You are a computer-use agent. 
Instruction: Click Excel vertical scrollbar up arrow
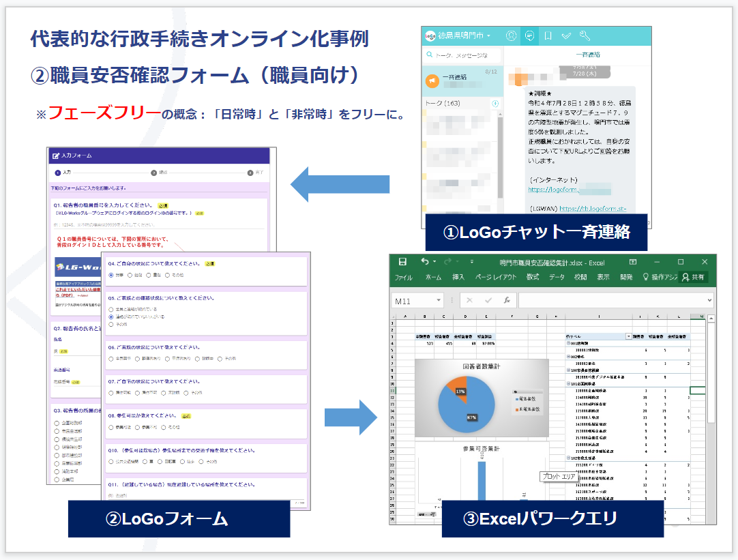(711, 319)
